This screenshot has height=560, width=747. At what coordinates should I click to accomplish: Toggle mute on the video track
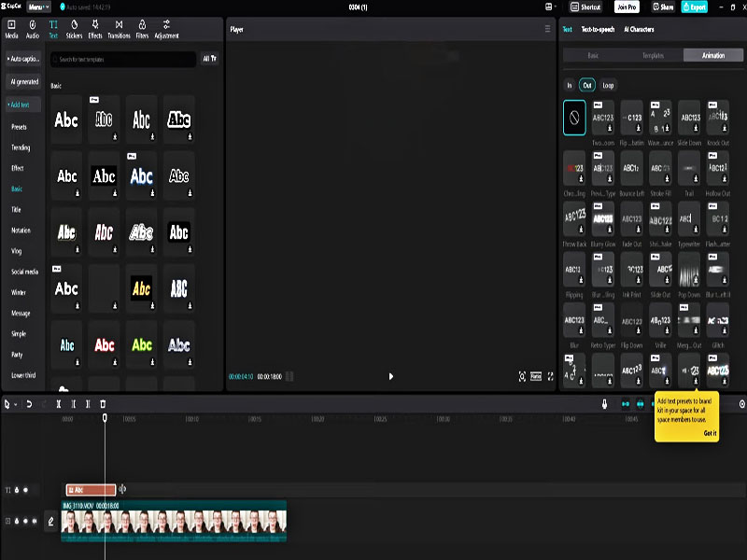pos(35,521)
